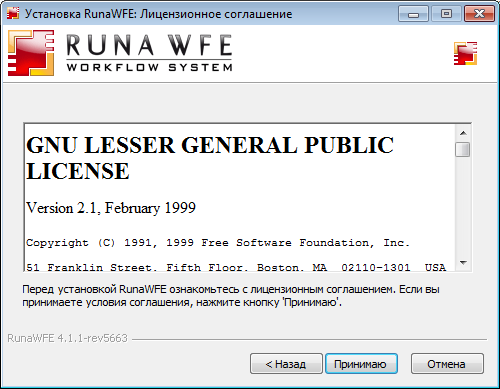Screen dimensions: 500x389
Task: Click the 'Перед установкой RunaWFE' instruction text
Action: (x=231, y=296)
